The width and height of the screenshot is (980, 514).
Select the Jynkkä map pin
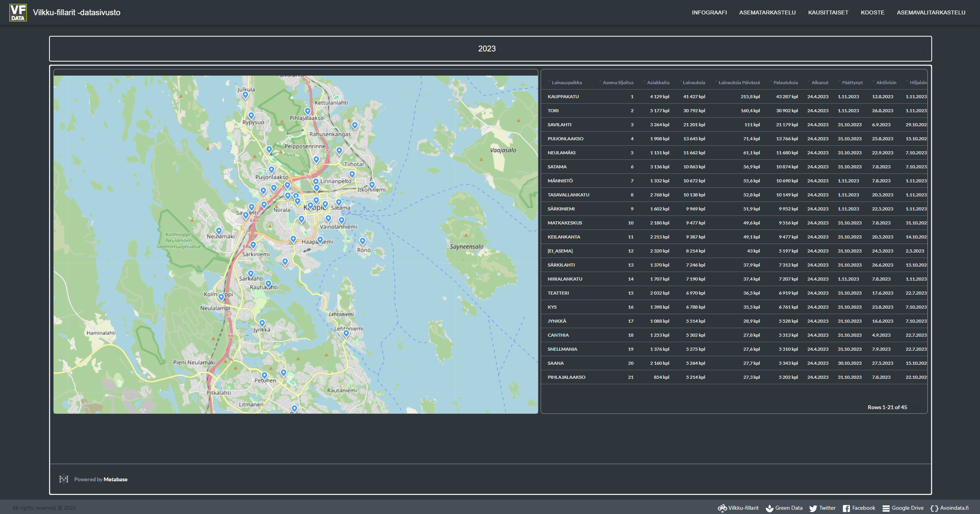pos(262,324)
